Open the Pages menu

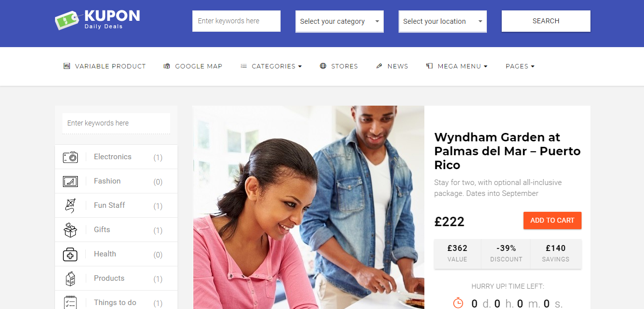(520, 66)
